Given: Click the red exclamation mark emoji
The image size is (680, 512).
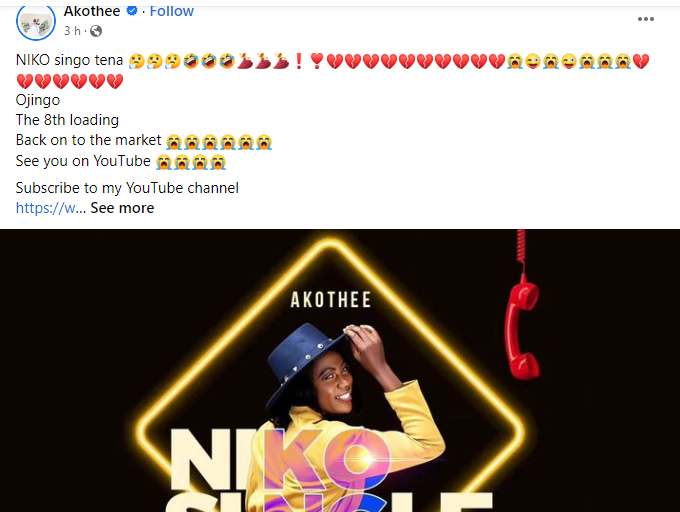Looking at the screenshot, I should 298,61.
